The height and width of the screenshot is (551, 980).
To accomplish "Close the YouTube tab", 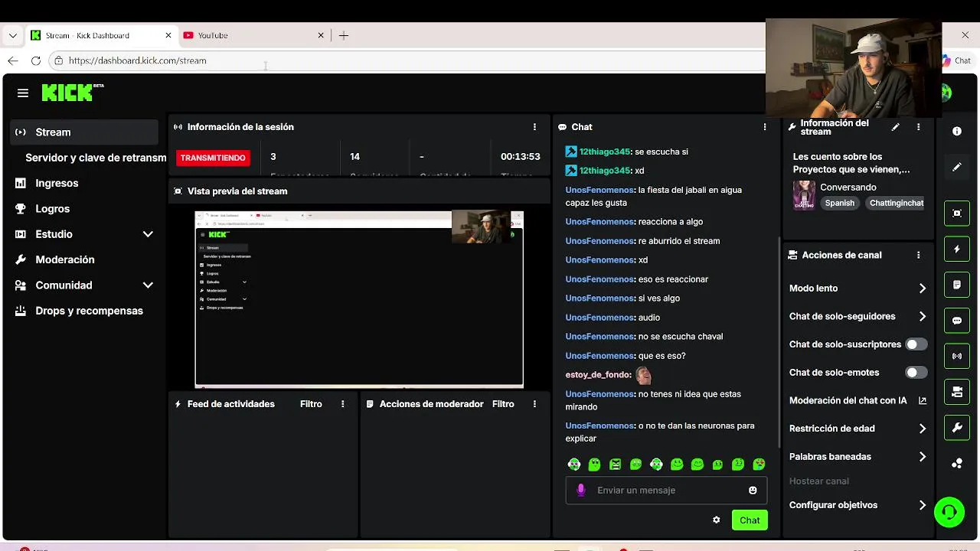I will pos(321,35).
